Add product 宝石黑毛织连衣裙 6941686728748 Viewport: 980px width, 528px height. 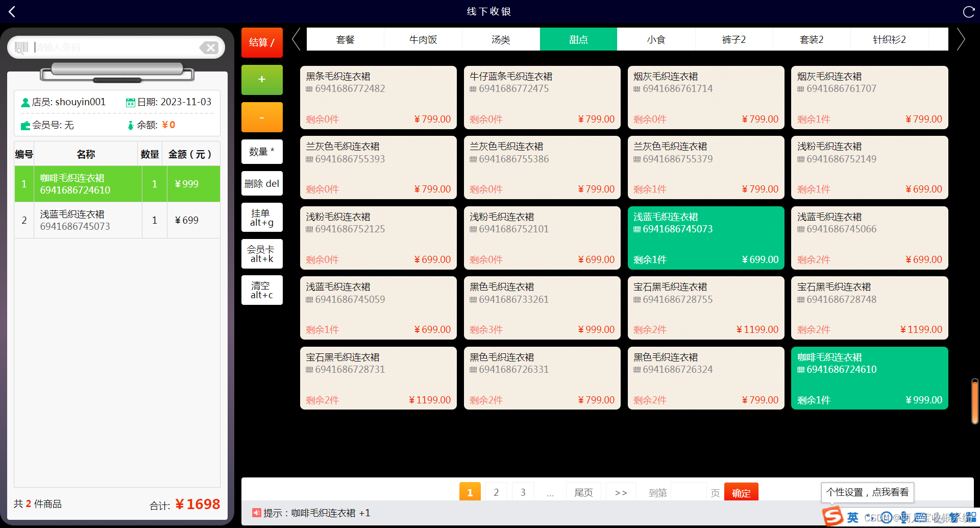click(x=870, y=308)
